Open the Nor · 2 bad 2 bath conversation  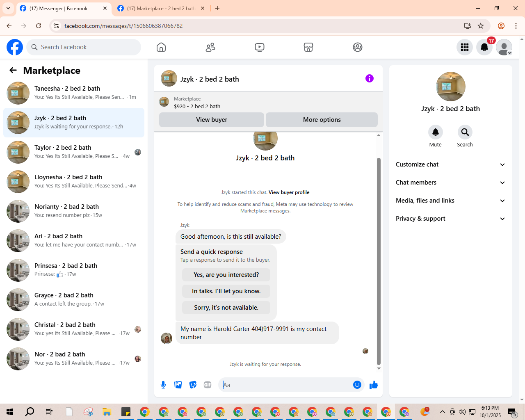coord(74,359)
